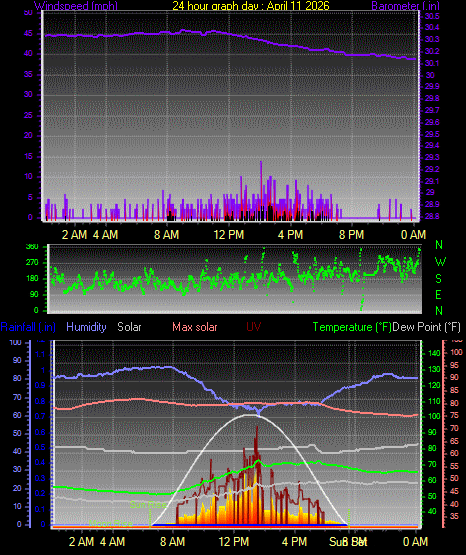The image size is (466, 555).
Task: Click the topmost 'N' compass label
Action: point(439,245)
